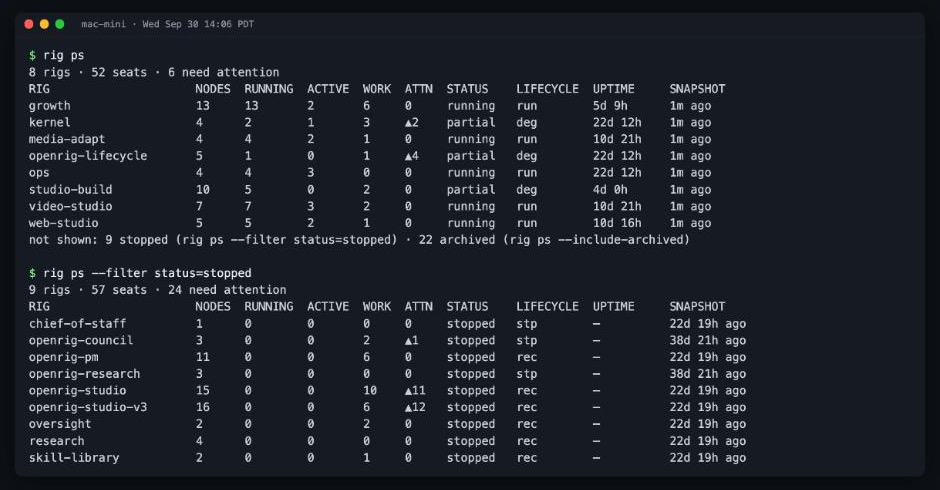The width and height of the screenshot is (940, 490).
Task: Select the 'media-adapt' rig name
Action: (x=67, y=139)
